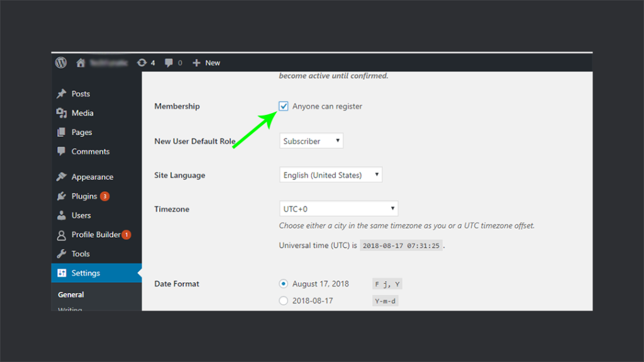Switch to the Writing settings submenu
The height and width of the screenshot is (362, 644).
(70, 309)
